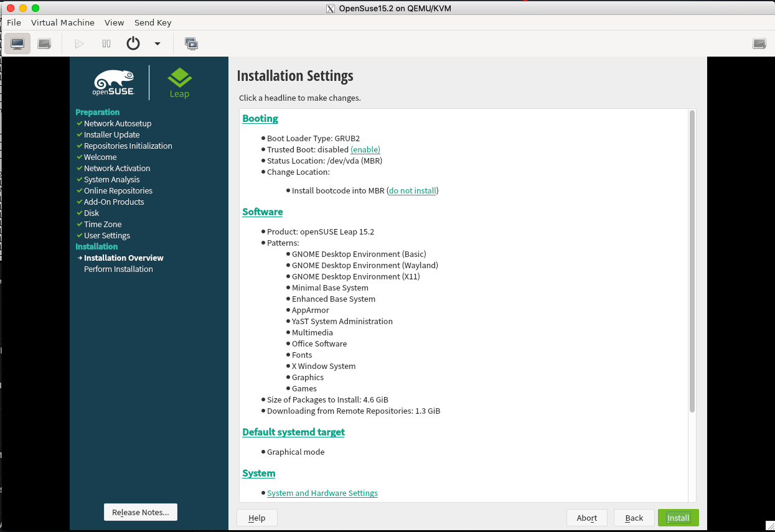Open the Send Key menu
Viewport: 775px width, 532px height.
(153, 22)
